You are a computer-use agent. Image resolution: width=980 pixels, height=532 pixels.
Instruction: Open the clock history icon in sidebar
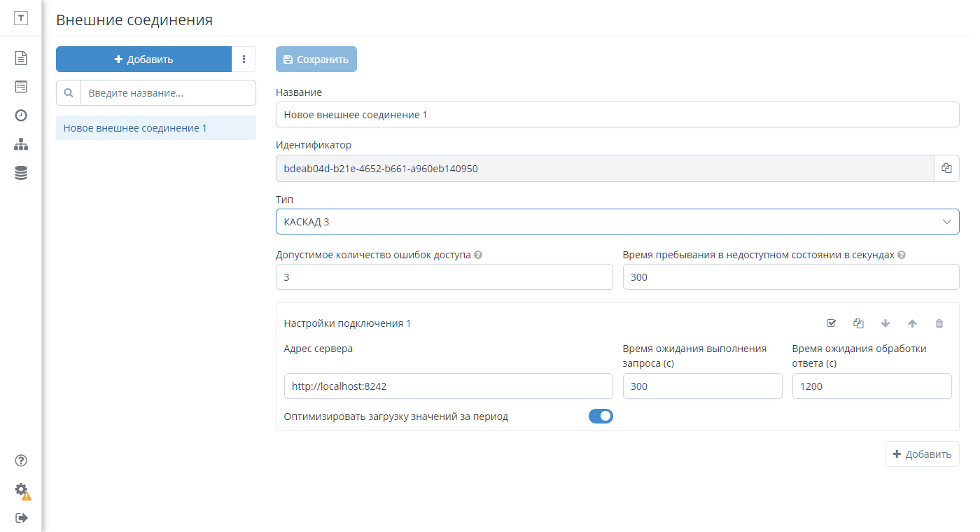click(x=21, y=115)
